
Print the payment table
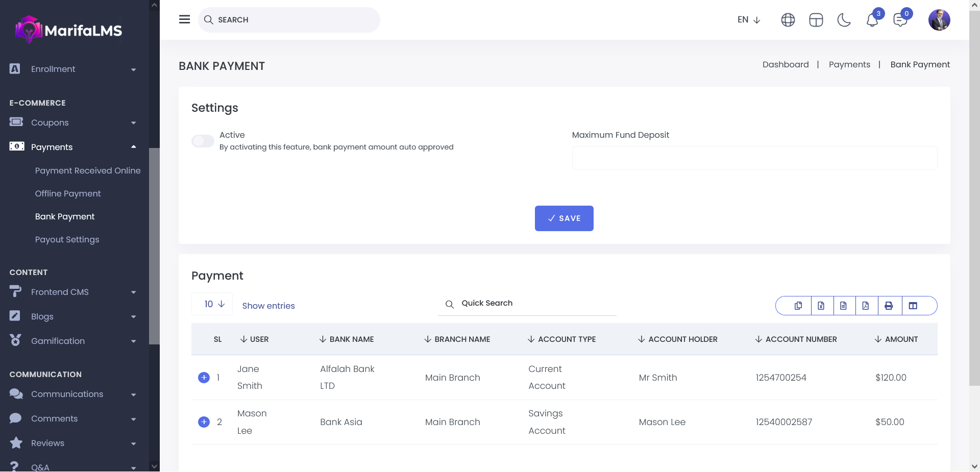(x=889, y=306)
